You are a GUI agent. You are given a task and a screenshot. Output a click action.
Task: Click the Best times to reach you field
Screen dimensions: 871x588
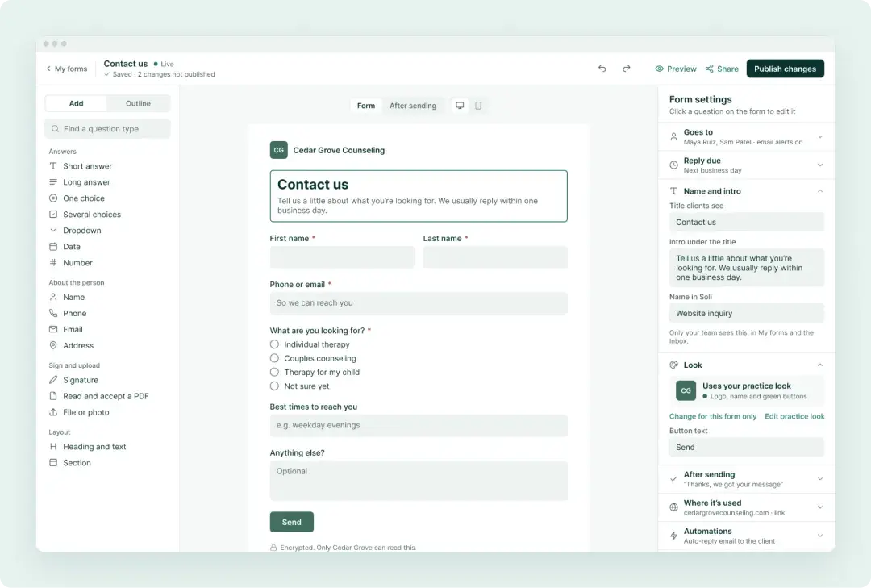pos(419,425)
